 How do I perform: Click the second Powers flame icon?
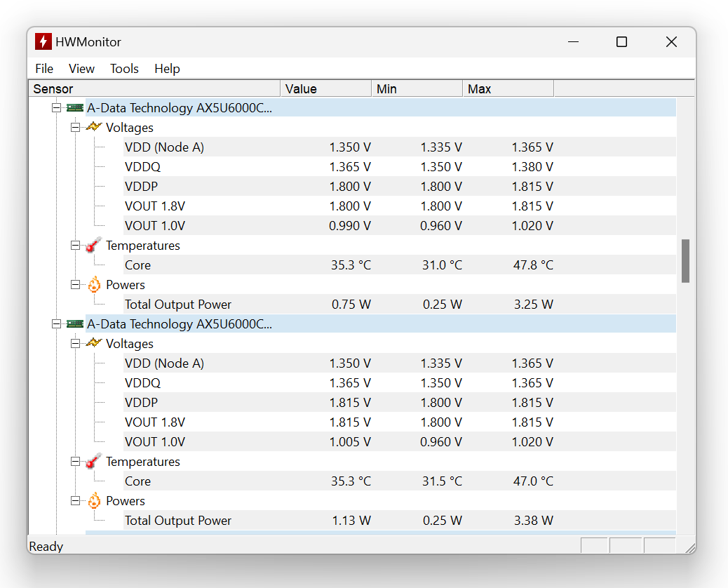94,501
